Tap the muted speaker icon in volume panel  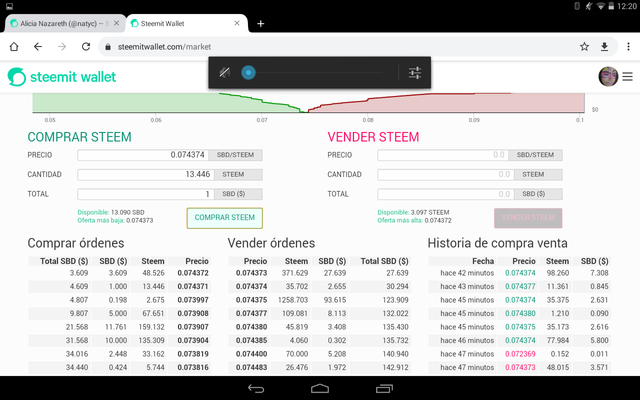click(224, 73)
